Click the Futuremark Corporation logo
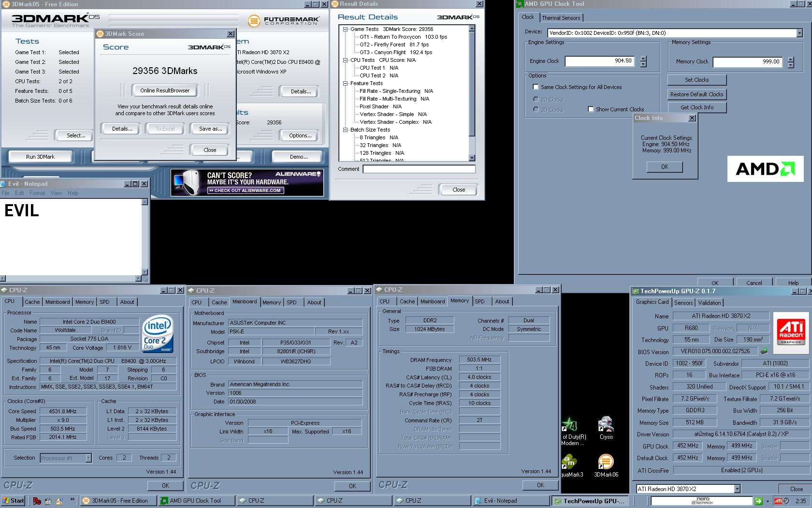 pos(284,21)
